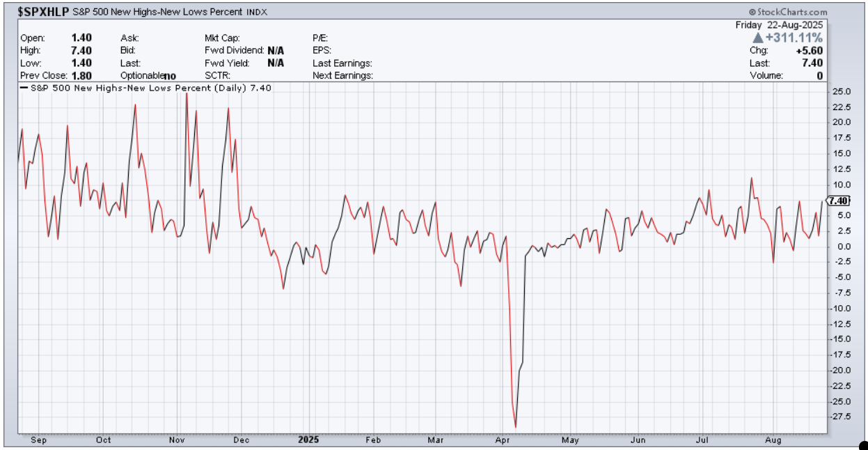Image resolution: width=868 pixels, height=450 pixels.
Task: Click the Mar label on the x-axis
Action: click(x=436, y=440)
